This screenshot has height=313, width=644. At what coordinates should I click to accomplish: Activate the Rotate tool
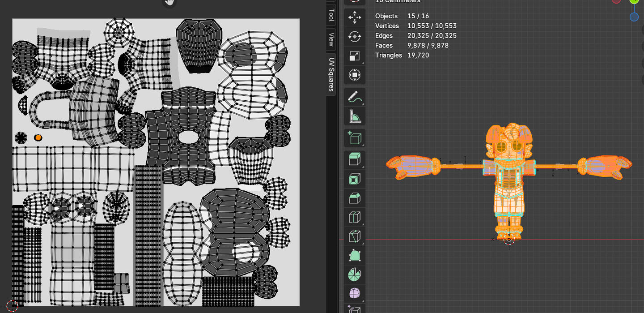pyautogui.click(x=355, y=37)
